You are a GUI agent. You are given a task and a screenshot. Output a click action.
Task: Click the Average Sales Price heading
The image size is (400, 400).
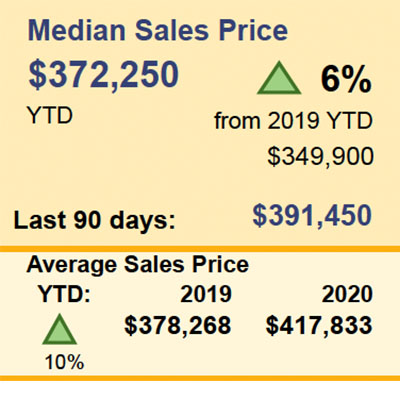(138, 264)
